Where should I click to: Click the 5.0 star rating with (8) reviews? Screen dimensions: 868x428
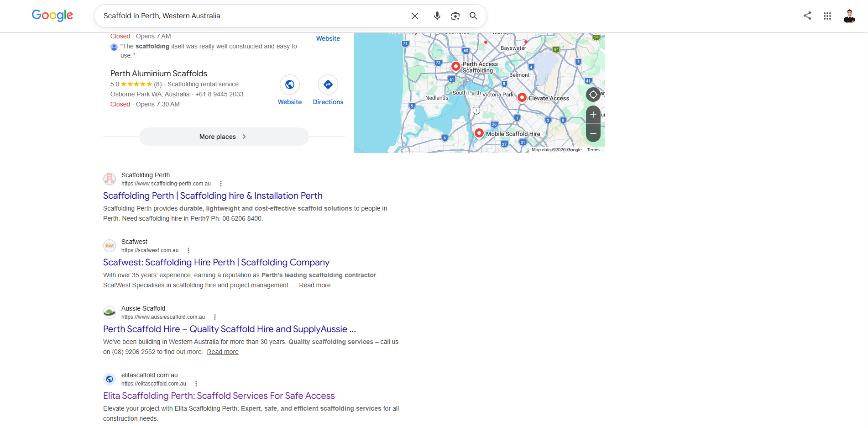(136, 84)
